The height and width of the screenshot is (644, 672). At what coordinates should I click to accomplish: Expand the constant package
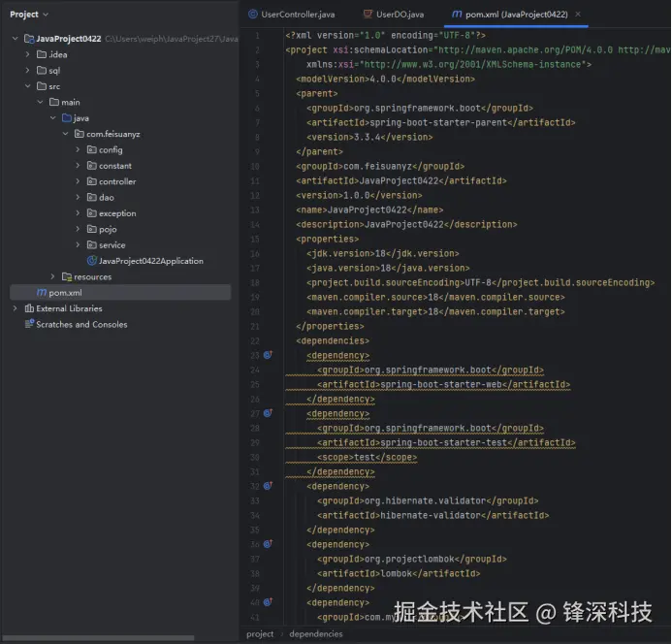tap(78, 166)
